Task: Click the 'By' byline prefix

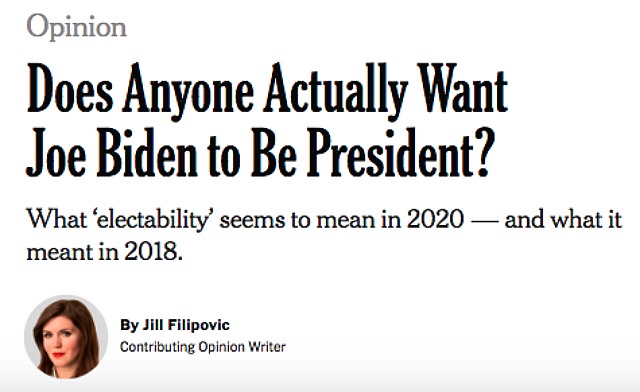Action: click(x=129, y=325)
